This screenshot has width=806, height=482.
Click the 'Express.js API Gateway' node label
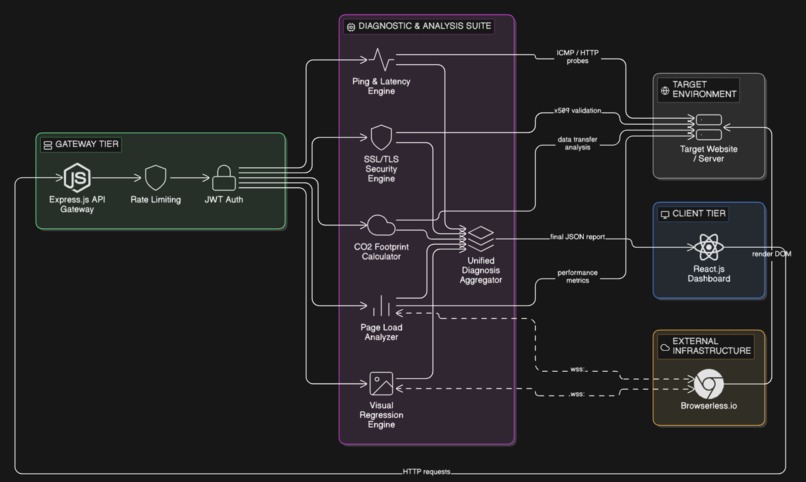(77, 205)
